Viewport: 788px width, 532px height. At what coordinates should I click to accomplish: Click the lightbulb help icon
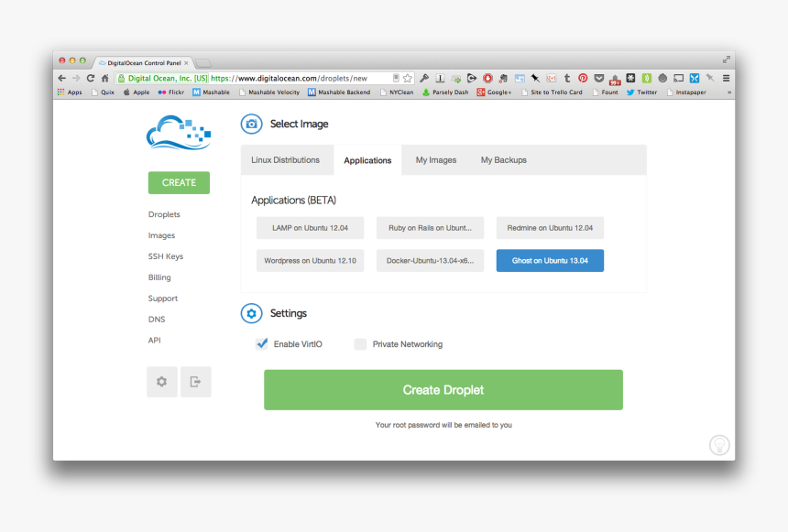[x=719, y=445]
